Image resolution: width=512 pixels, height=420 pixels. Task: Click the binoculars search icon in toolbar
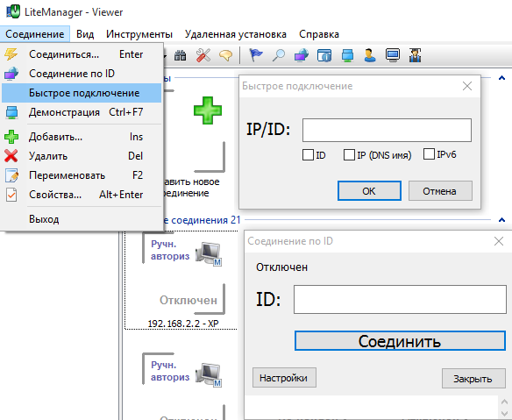click(x=180, y=55)
